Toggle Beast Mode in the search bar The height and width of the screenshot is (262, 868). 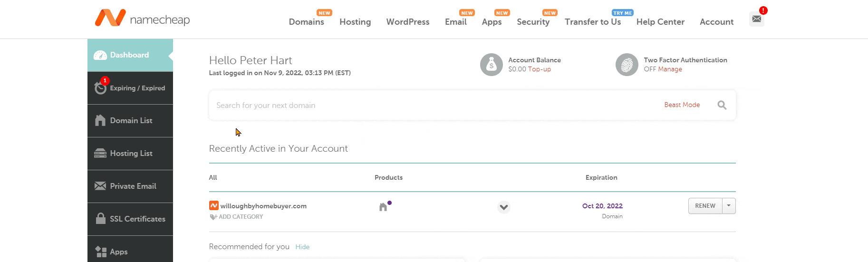click(682, 105)
